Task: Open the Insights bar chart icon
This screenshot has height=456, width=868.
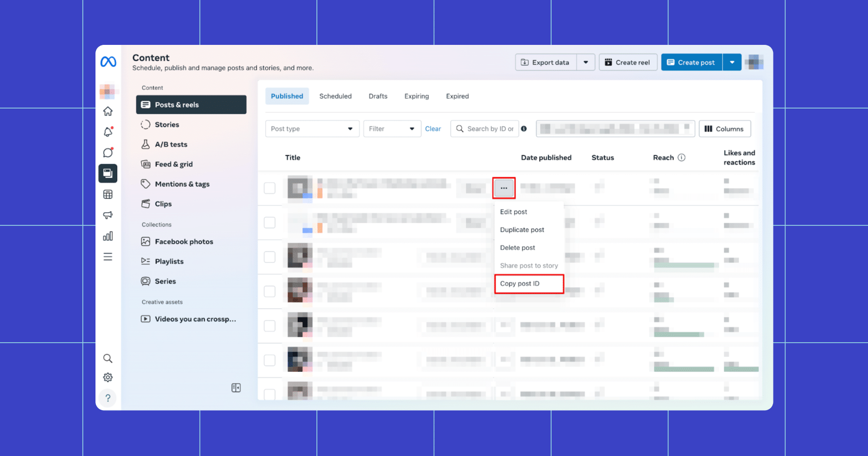Action: click(x=108, y=236)
